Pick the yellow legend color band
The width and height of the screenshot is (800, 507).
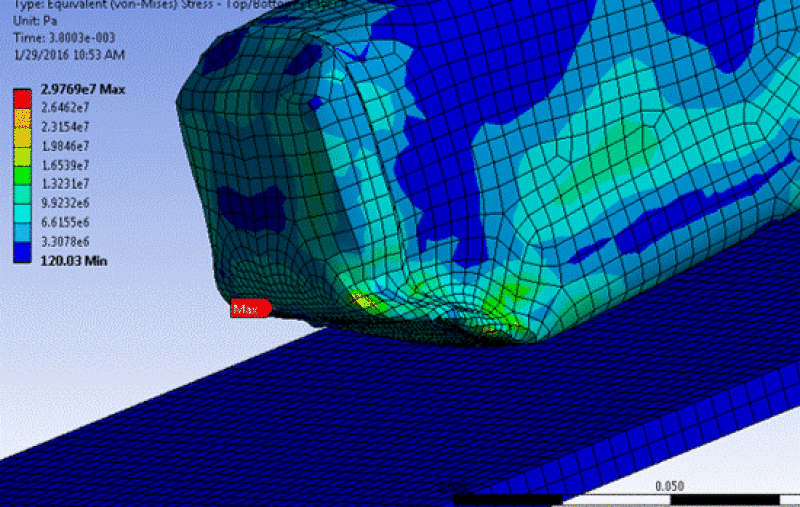[x=24, y=135]
